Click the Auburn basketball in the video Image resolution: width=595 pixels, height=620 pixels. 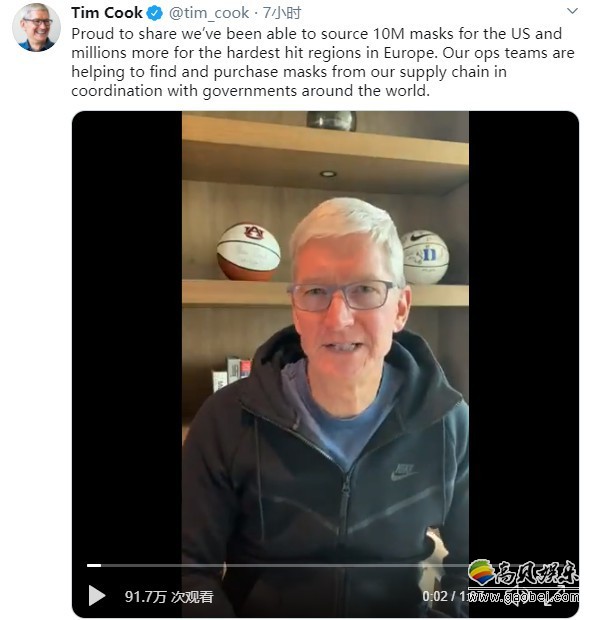coord(249,251)
